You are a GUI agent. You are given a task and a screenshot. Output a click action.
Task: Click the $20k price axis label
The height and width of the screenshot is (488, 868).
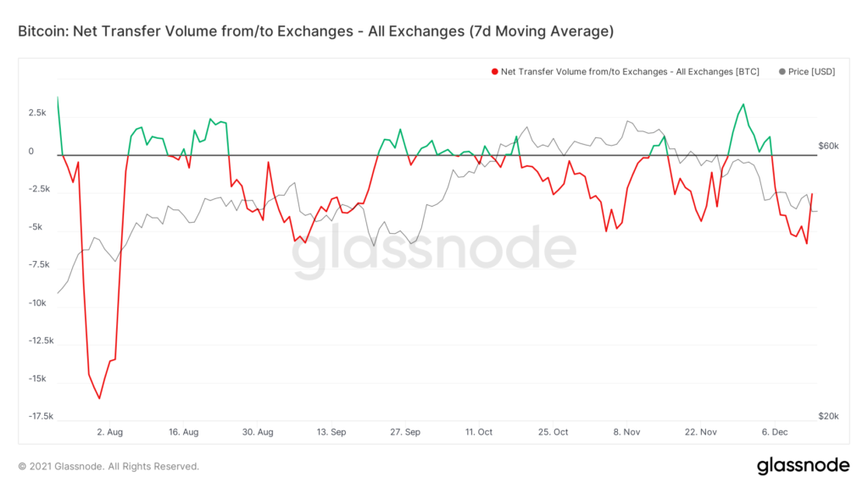[x=828, y=416]
